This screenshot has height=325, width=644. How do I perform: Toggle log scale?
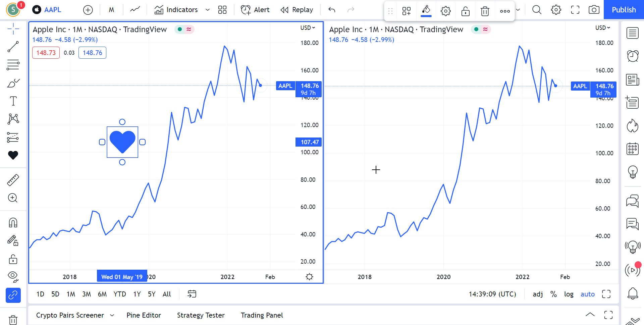click(569, 294)
